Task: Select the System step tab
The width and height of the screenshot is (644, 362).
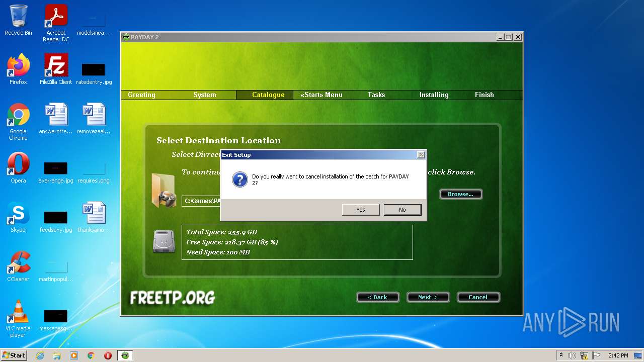Action: tap(204, 95)
